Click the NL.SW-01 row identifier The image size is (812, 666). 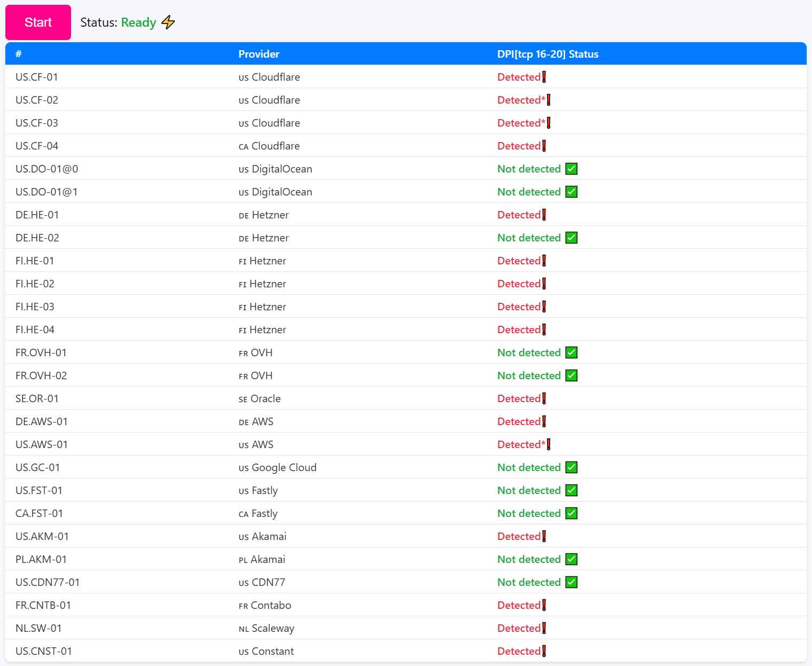[38, 628]
